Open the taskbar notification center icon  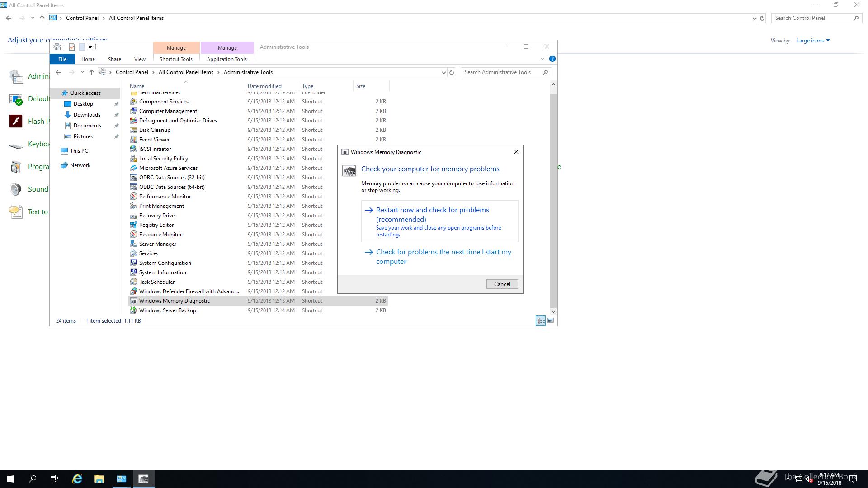click(x=853, y=479)
